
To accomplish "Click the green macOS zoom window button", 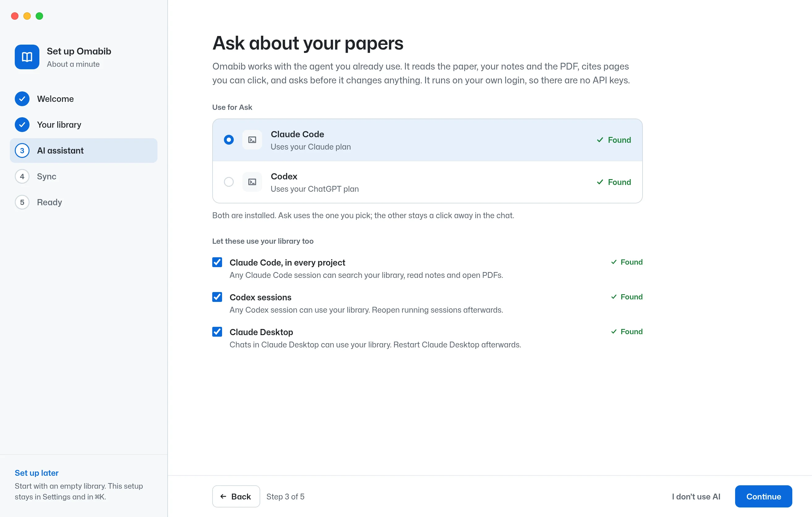I will tap(39, 16).
